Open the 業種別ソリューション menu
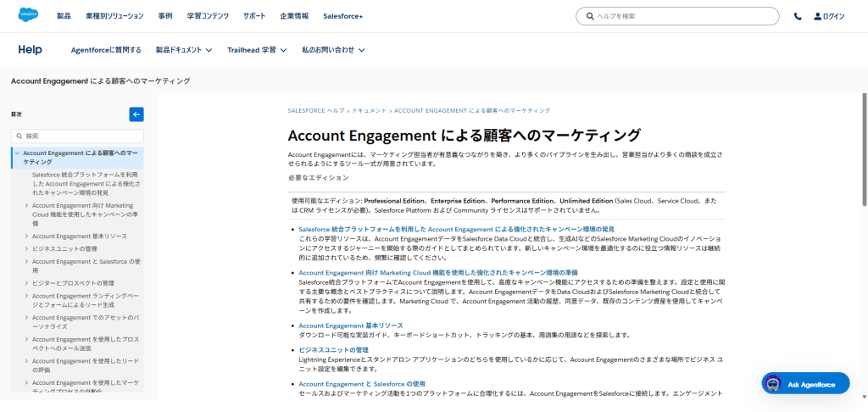Image resolution: width=868 pixels, height=412 pixels. (x=114, y=17)
